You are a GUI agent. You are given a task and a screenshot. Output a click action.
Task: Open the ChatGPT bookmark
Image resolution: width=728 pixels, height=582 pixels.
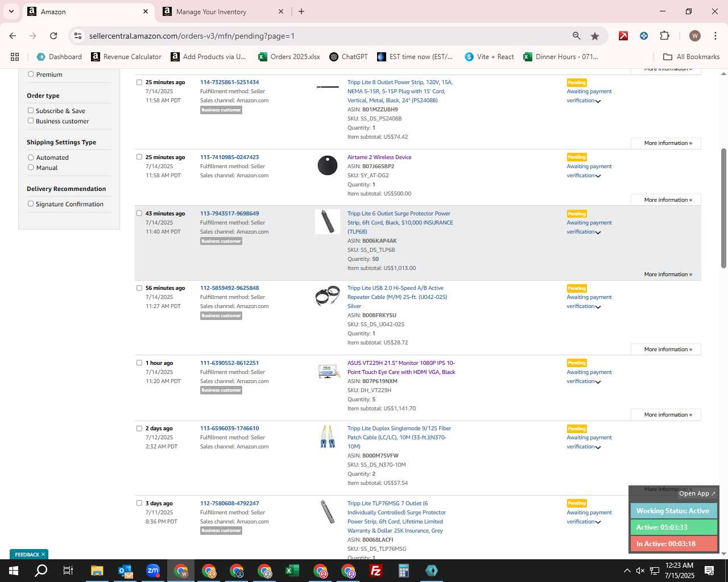pyautogui.click(x=349, y=57)
